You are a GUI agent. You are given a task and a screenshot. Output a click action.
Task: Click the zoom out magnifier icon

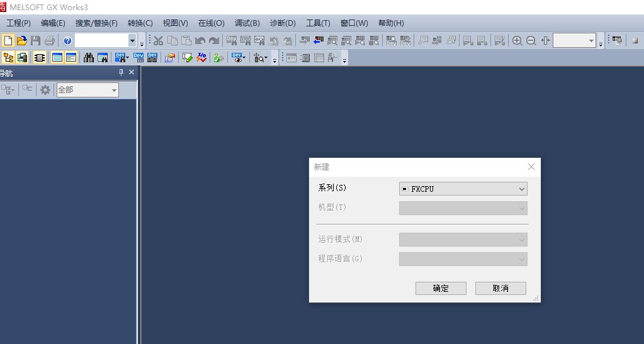click(531, 40)
